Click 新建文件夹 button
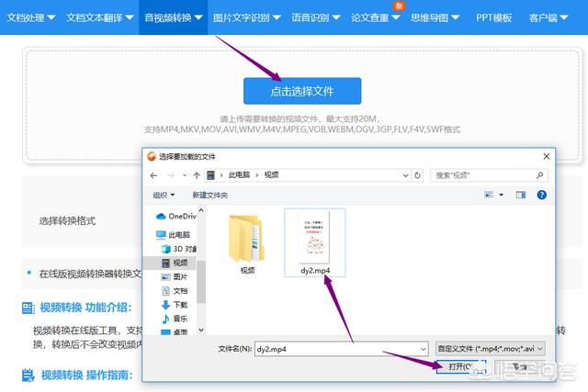The width and height of the screenshot is (588, 392). (209, 195)
